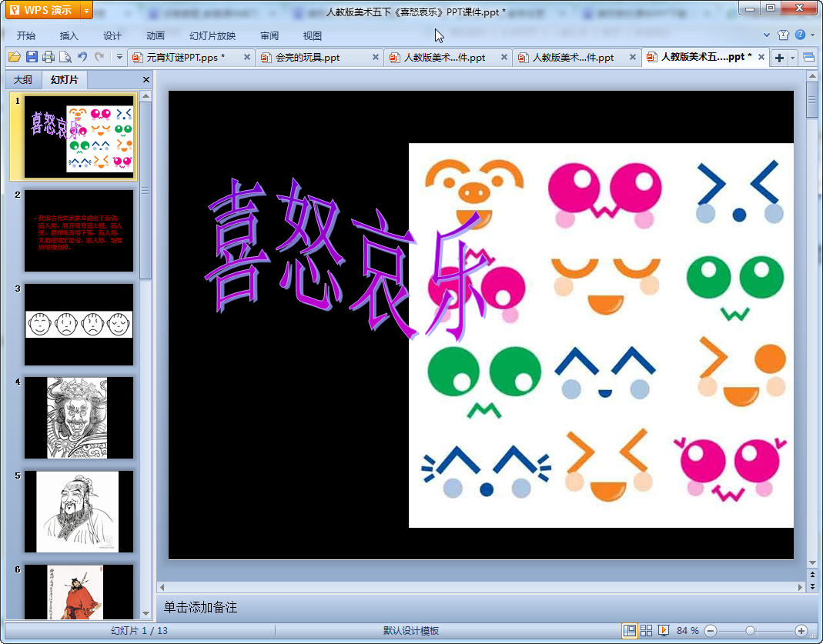The width and height of the screenshot is (823, 644).
Task: Select slide 6 thumbnail with red-robed figure
Action: coord(79,592)
